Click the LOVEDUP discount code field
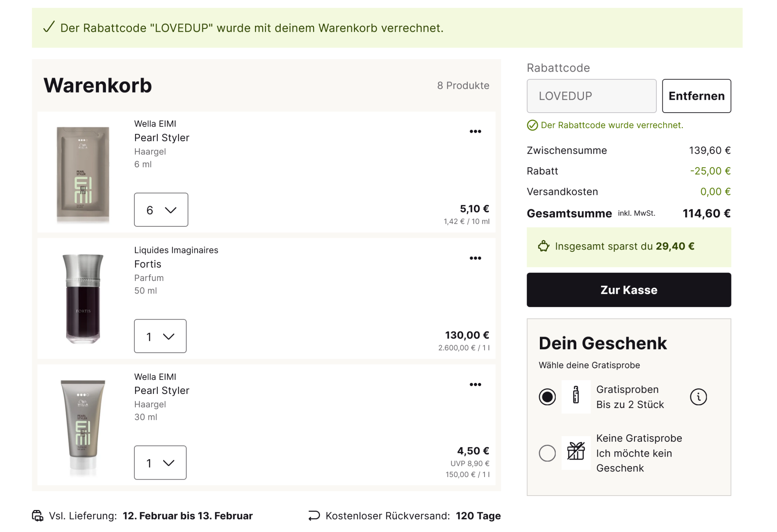Image resolution: width=777 pixels, height=532 pixels. click(x=591, y=96)
